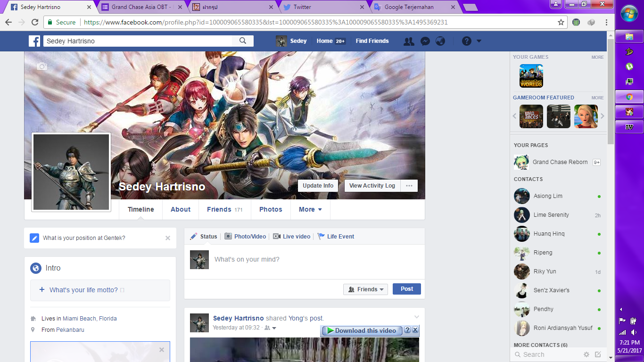Open the Timeline tab

pyautogui.click(x=141, y=209)
